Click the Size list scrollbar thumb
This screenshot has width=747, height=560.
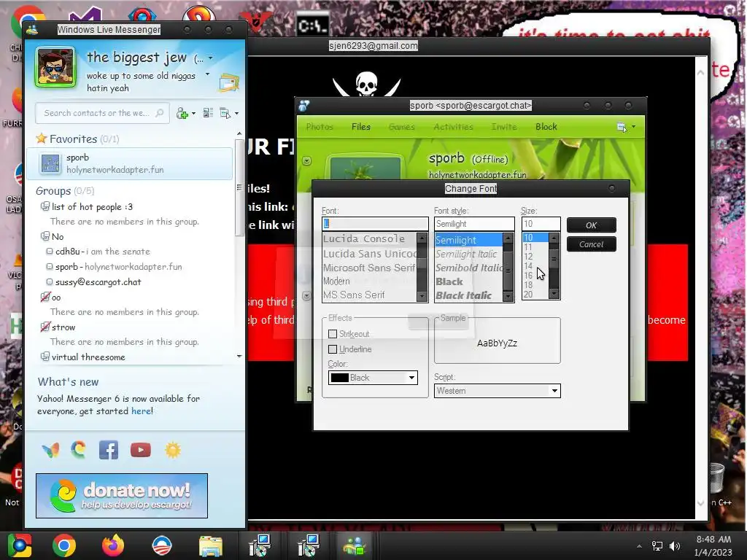pyautogui.click(x=554, y=260)
